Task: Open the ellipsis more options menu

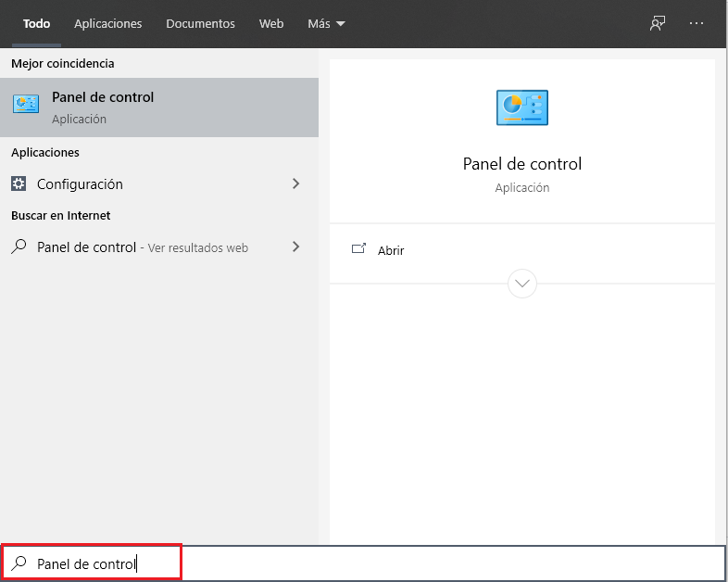Action: click(x=697, y=23)
